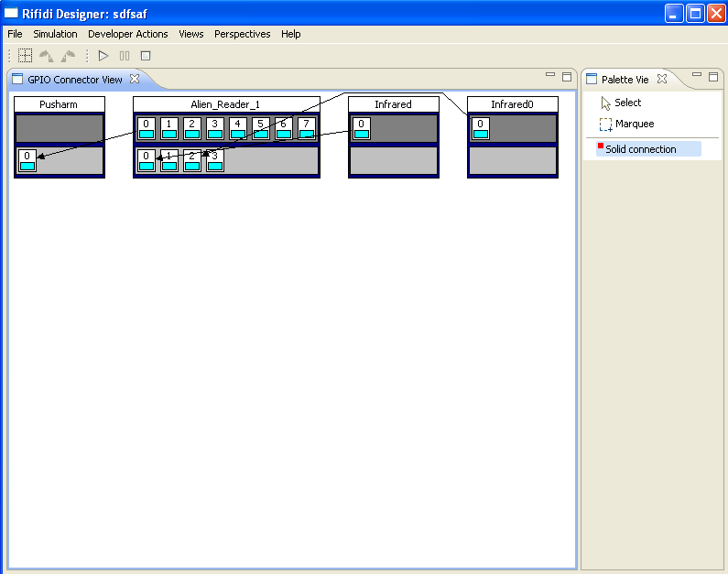Click the undo arrow toolbar icon
This screenshot has height=574, width=728.
point(46,56)
